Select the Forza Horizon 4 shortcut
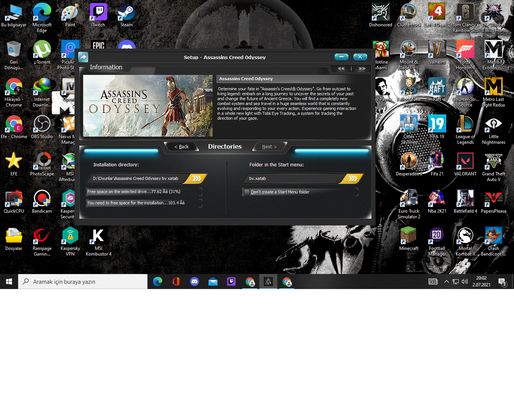 465,55
